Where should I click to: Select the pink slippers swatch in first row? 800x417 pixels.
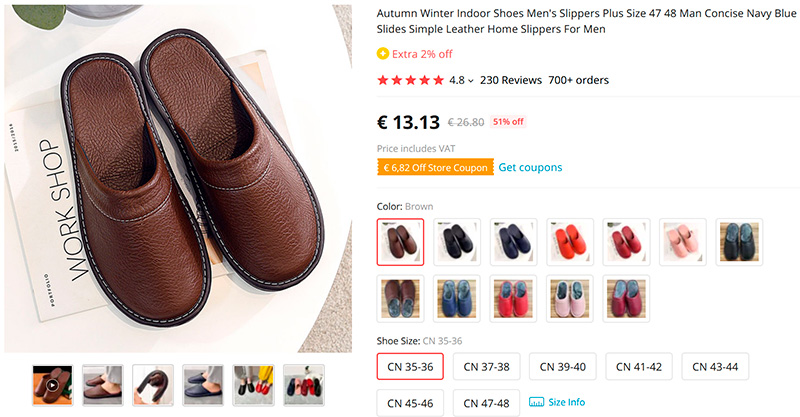[x=683, y=242]
